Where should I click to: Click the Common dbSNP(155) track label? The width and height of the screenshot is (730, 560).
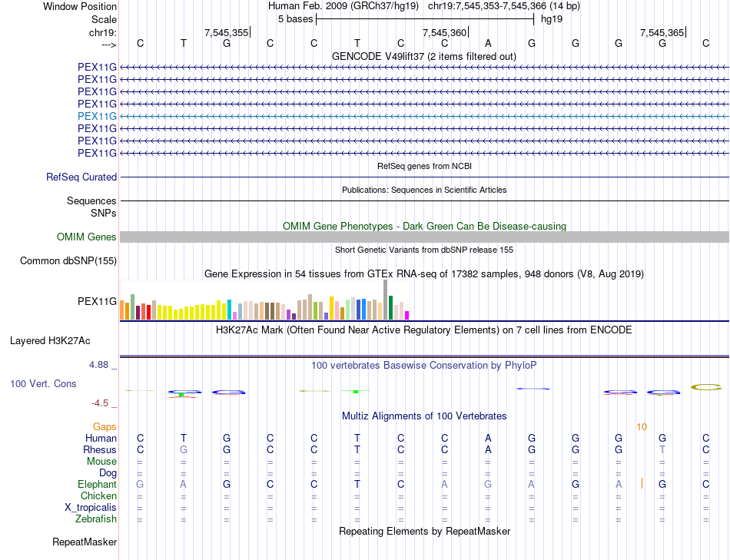point(68,260)
